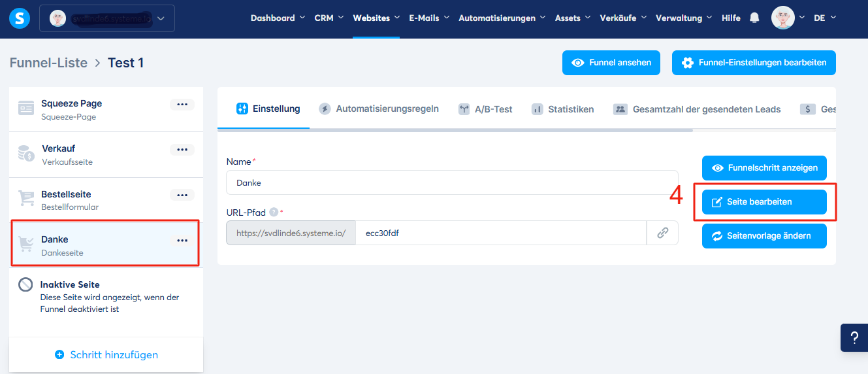Expand the Dashboard menu
Image resolution: width=868 pixels, height=374 pixels.
point(277,18)
